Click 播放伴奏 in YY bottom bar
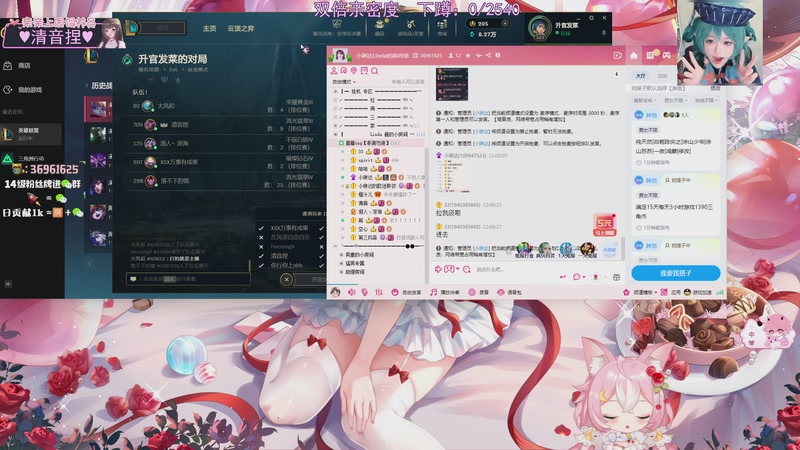Image resolution: width=800 pixels, height=450 pixels. [x=444, y=292]
